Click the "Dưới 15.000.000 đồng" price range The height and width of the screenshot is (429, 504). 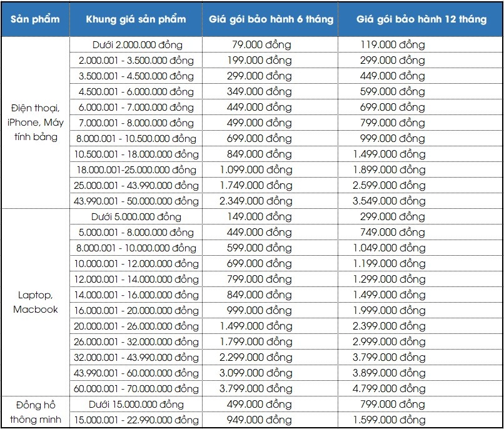pyautogui.click(x=136, y=405)
